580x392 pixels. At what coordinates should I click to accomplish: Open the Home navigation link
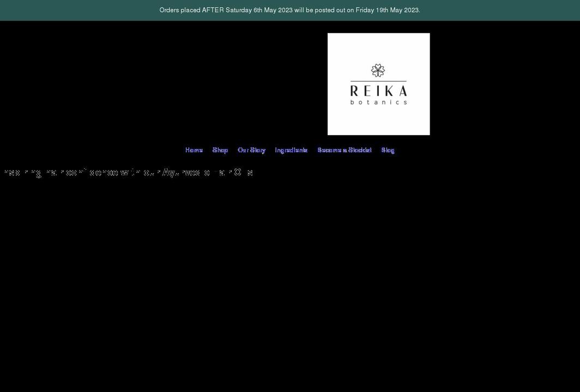(x=194, y=149)
